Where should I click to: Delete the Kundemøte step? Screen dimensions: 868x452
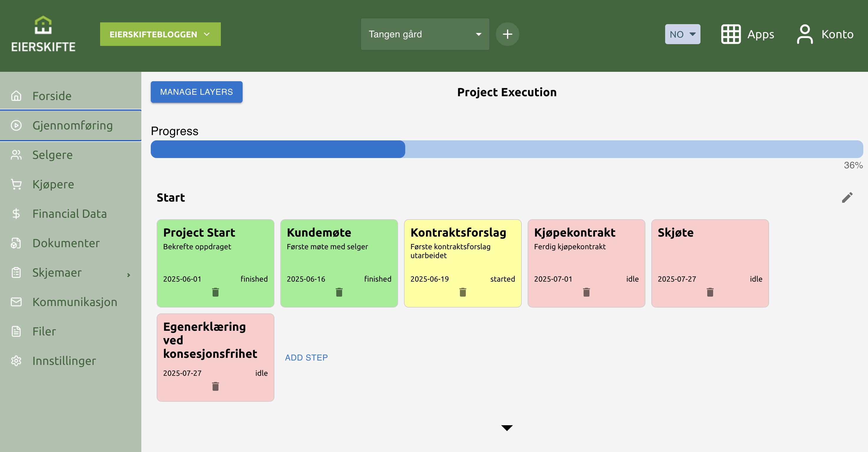[x=339, y=292]
